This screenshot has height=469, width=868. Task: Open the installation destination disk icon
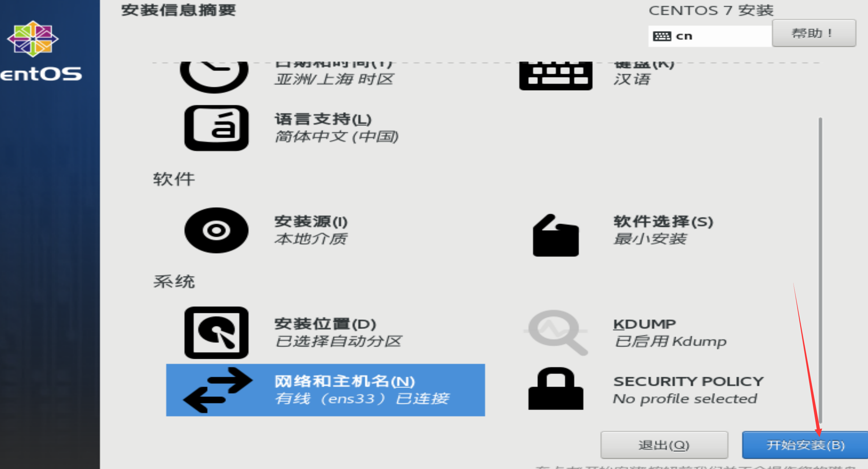(216, 332)
